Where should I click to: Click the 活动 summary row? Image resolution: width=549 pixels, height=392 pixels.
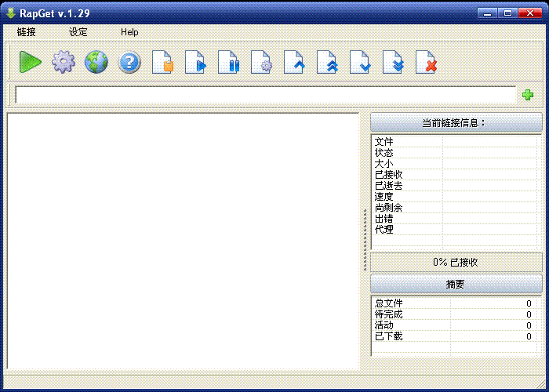pos(454,325)
